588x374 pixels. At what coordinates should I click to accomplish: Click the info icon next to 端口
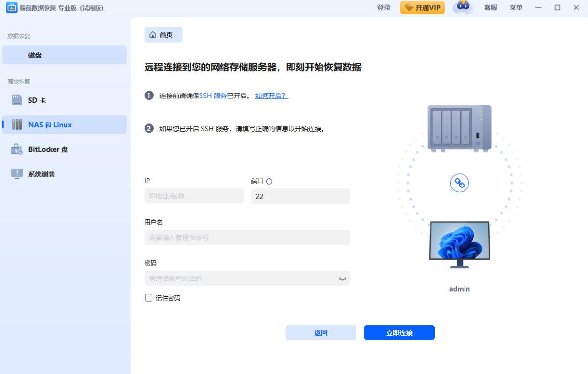(x=269, y=181)
